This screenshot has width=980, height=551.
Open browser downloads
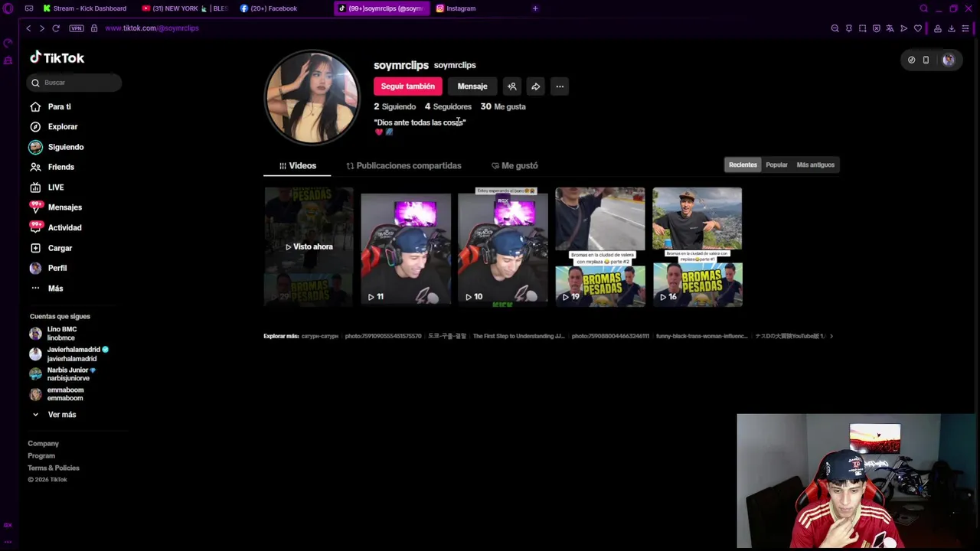pyautogui.click(x=951, y=28)
